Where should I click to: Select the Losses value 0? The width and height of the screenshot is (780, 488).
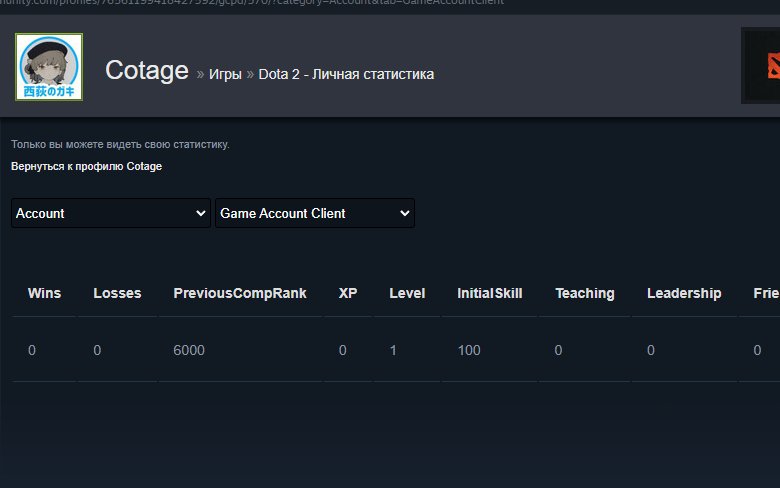coord(97,350)
